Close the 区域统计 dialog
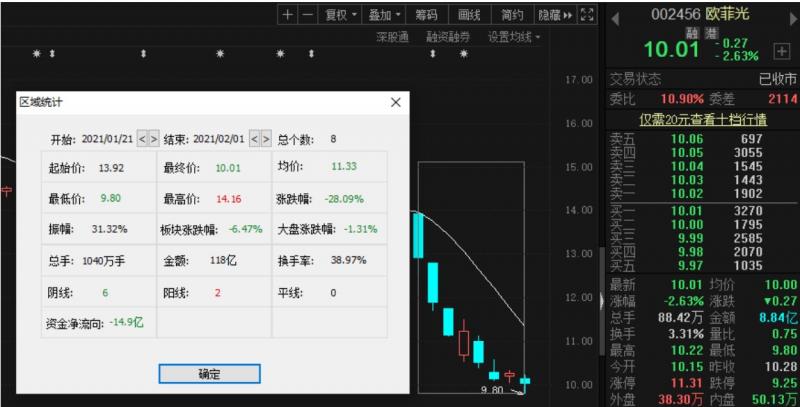 395,102
